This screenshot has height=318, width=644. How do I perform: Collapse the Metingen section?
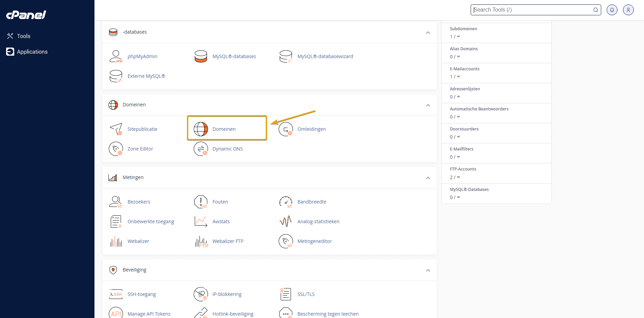(428, 178)
